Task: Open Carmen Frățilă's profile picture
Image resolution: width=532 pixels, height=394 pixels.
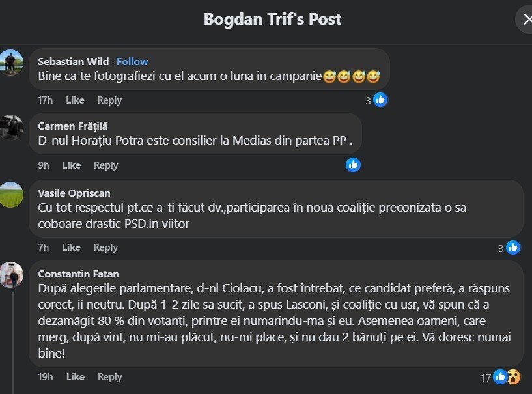Action: [12, 126]
